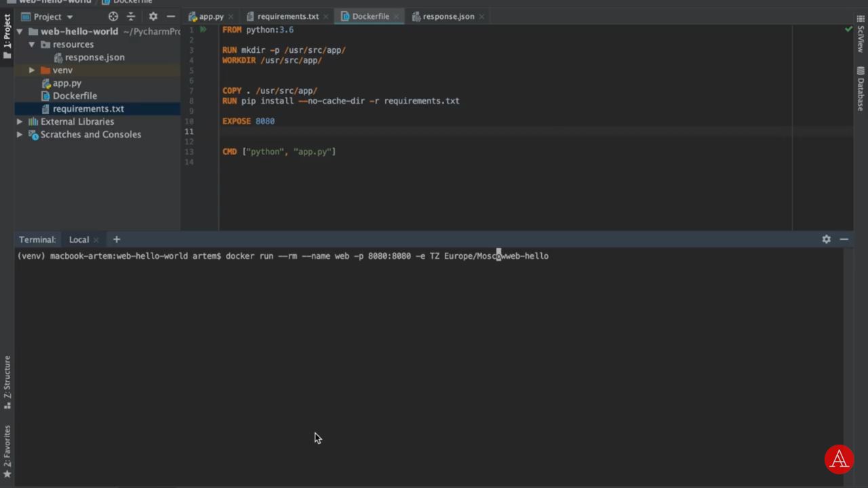Click the Terminal: panel label
This screenshot has height=488, width=868.
point(37,239)
